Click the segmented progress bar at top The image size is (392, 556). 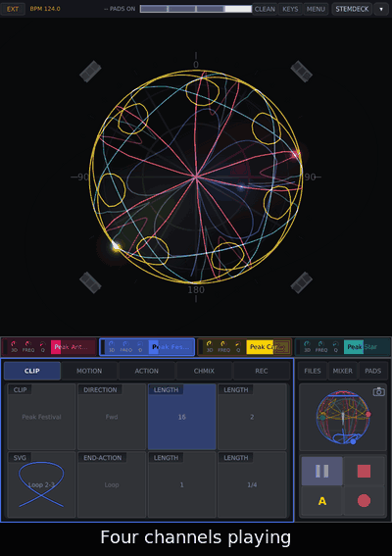(196, 9)
